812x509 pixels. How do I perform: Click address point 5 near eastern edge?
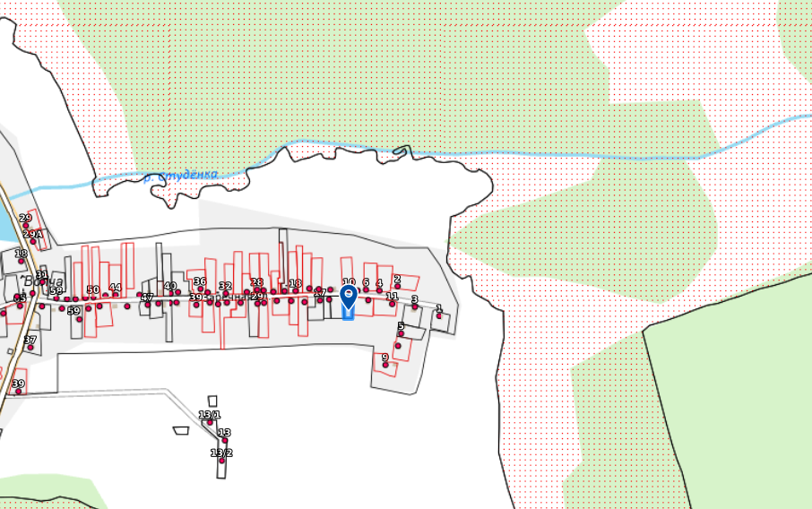click(401, 333)
